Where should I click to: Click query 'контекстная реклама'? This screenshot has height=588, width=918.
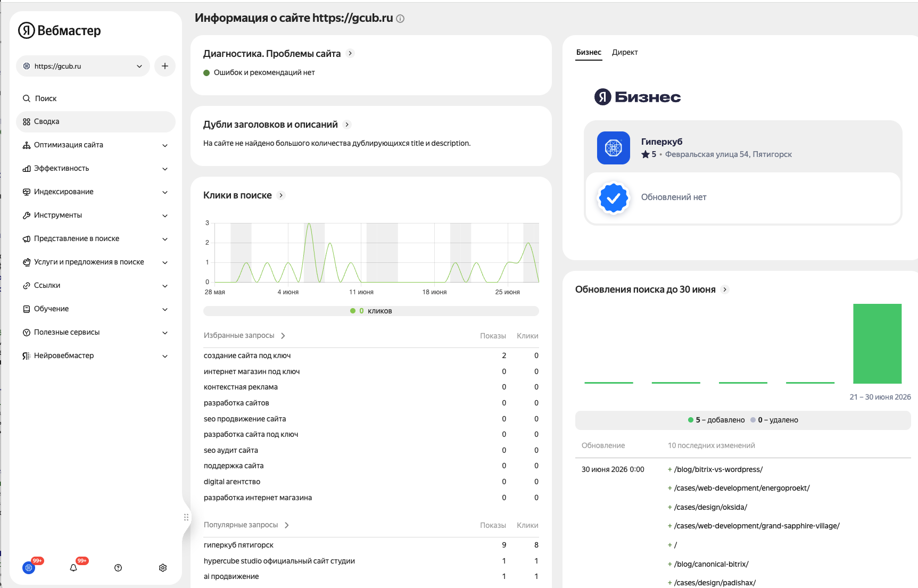point(241,387)
